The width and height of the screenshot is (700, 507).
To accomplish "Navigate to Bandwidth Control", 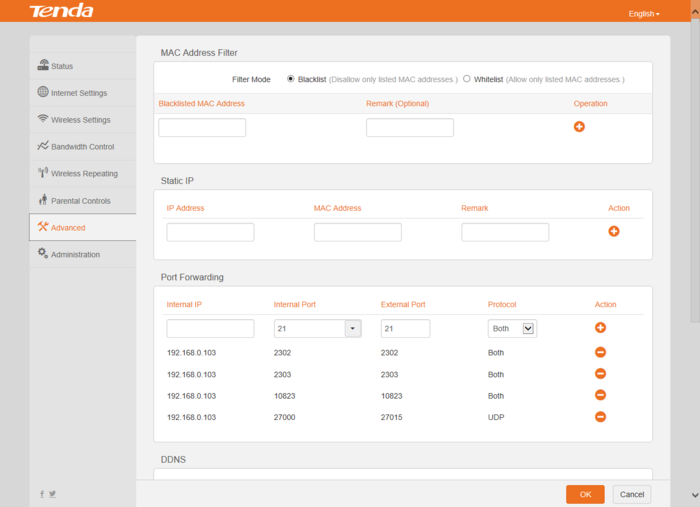I will pos(83,146).
